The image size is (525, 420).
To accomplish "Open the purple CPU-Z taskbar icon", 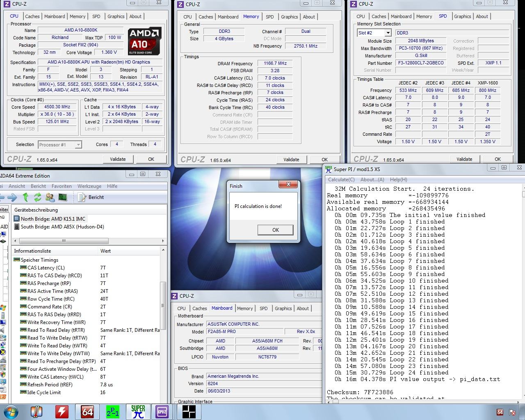I will tap(162, 411).
